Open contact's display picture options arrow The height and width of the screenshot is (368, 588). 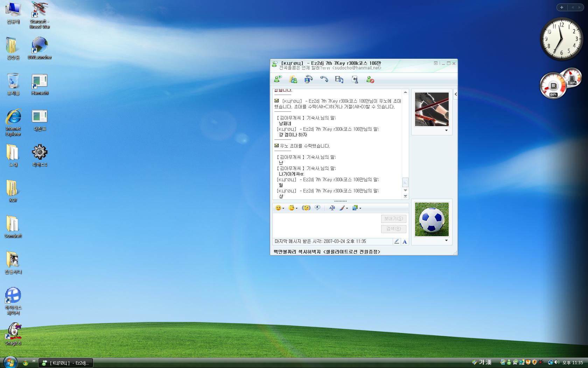446,130
